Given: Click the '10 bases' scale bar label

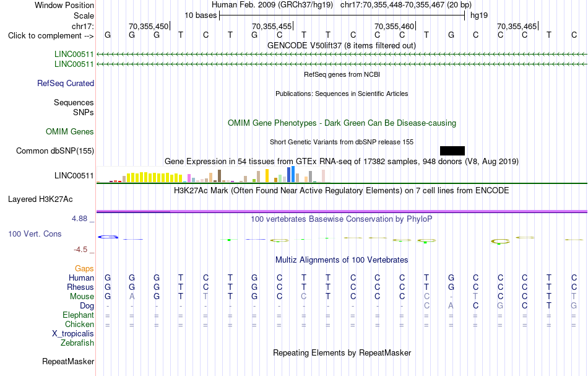Looking at the screenshot, I should coord(201,15).
